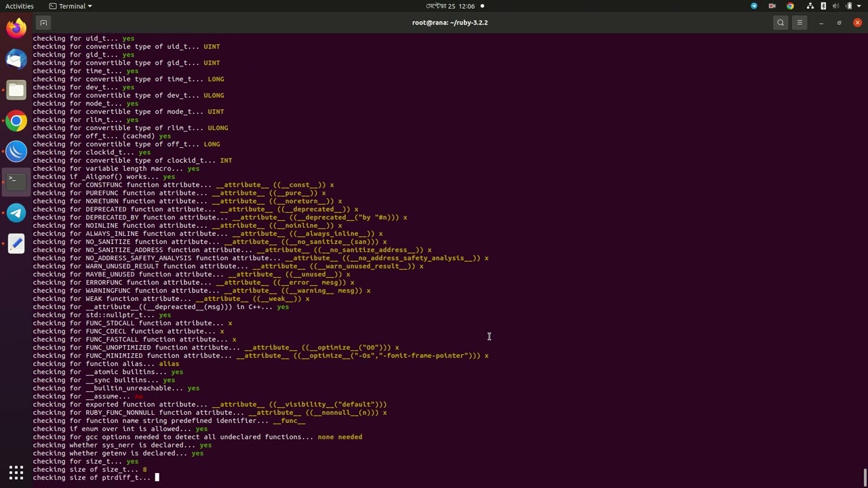Open the wired network status icon
Viewport: 868px width, 488px height.
click(x=811, y=6)
